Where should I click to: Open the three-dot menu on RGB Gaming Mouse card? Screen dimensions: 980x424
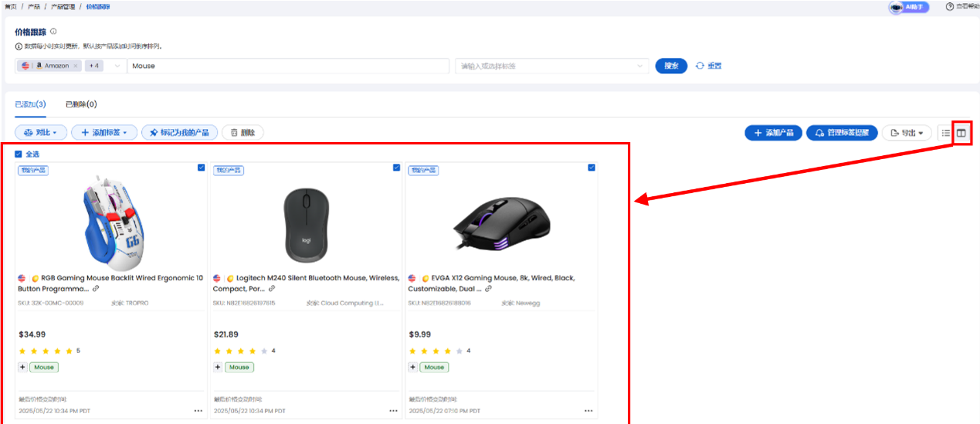point(198,411)
